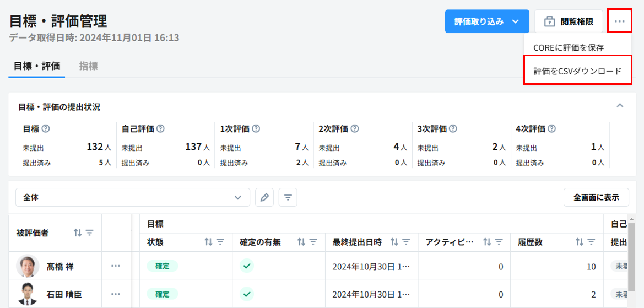Image resolution: width=644 pixels, height=308 pixels.
Task: Click the help icon next to 目標
Action: coord(46,129)
